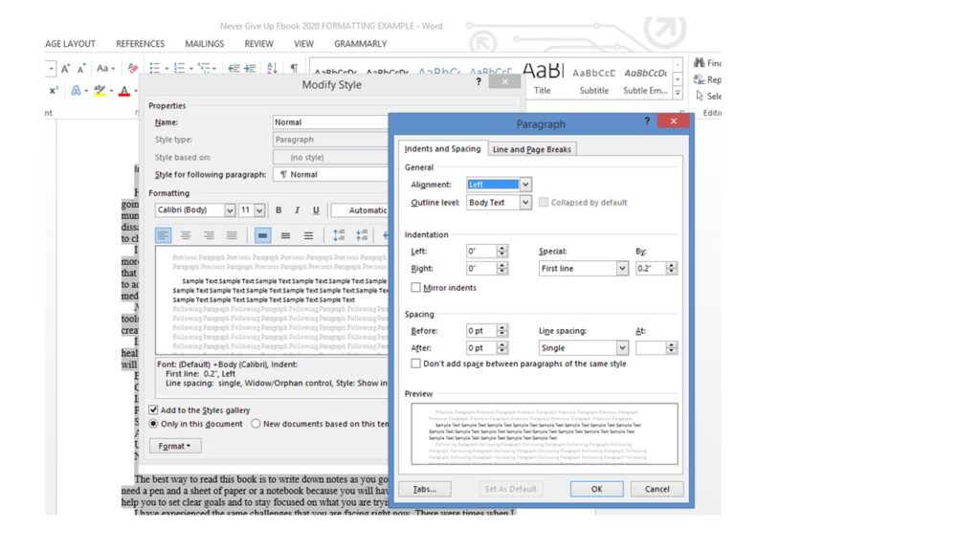The image size is (980, 551).
Task: Open the Line spacing dropdown showing Single
Action: pos(584,347)
